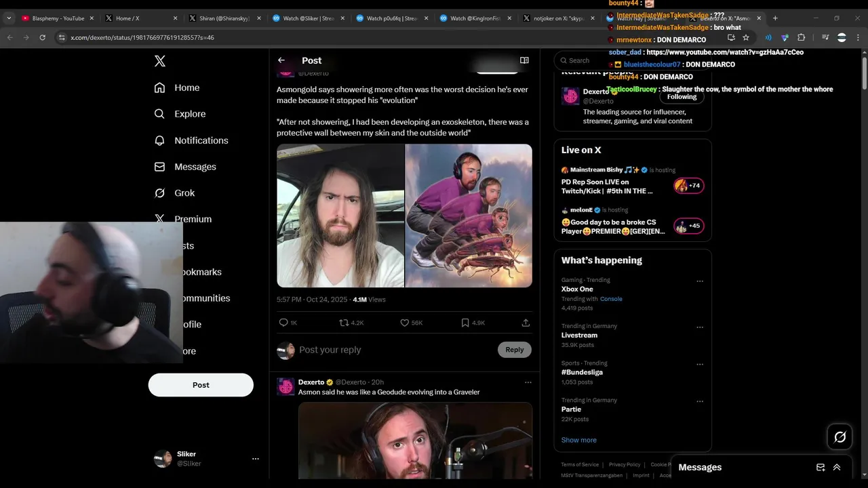Screen dimensions: 868x488
Task: Close the Home / X tab
Action: [175, 18]
